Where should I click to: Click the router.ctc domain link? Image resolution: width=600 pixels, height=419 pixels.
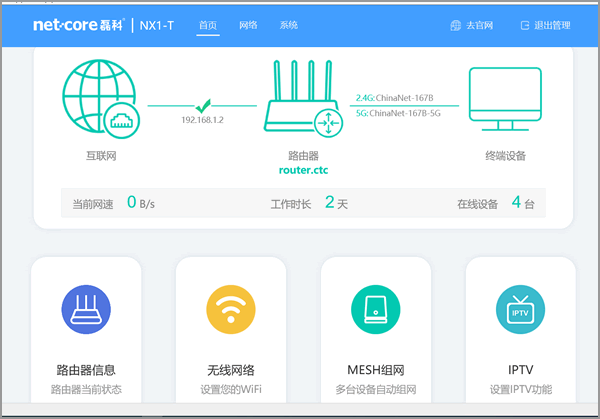click(303, 171)
